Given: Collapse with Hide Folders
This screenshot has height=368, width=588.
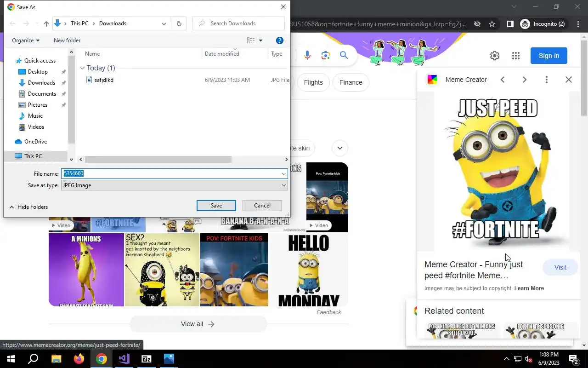Looking at the screenshot, I should point(29,207).
